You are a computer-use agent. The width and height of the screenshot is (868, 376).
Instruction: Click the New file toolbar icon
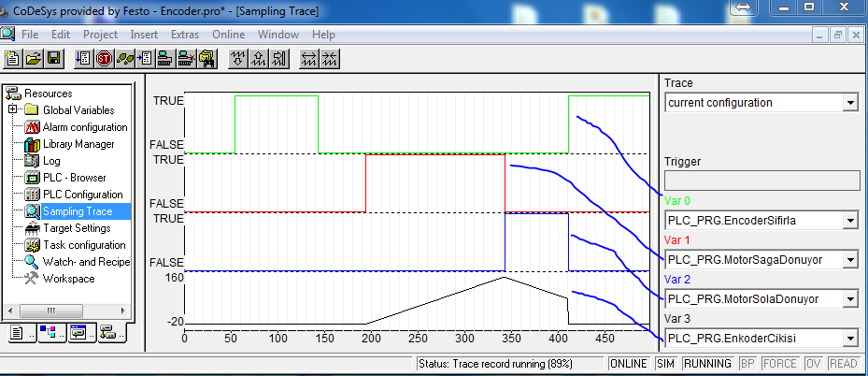pyautogui.click(x=13, y=58)
